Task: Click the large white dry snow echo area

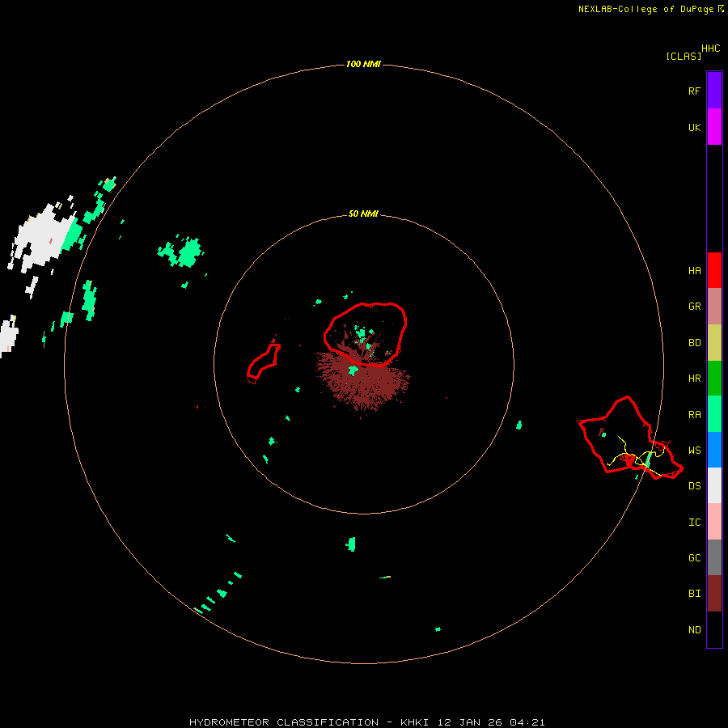Action: [42, 239]
